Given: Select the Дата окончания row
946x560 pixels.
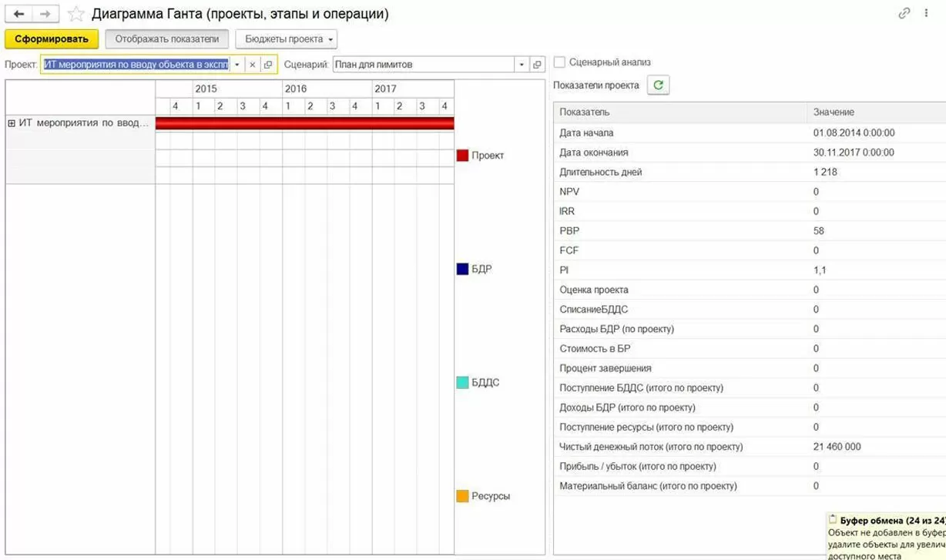Looking at the screenshot, I should 750,153.
